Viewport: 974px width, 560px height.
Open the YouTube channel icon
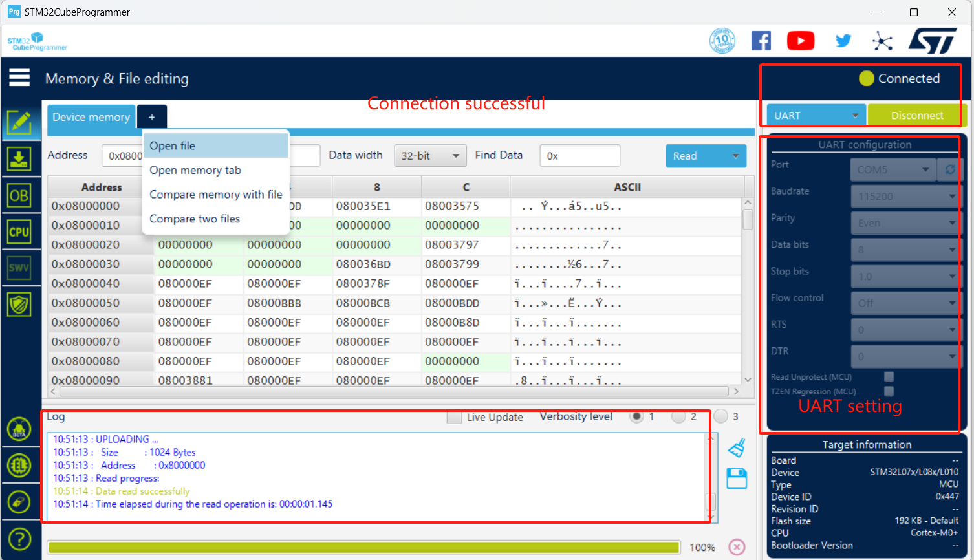[x=801, y=41]
